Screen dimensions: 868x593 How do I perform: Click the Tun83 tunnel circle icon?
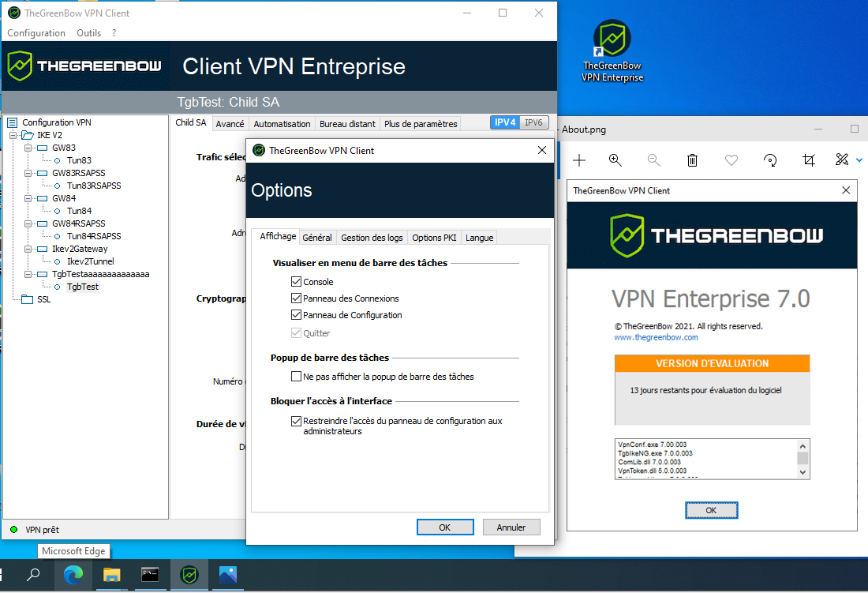pyautogui.click(x=57, y=160)
